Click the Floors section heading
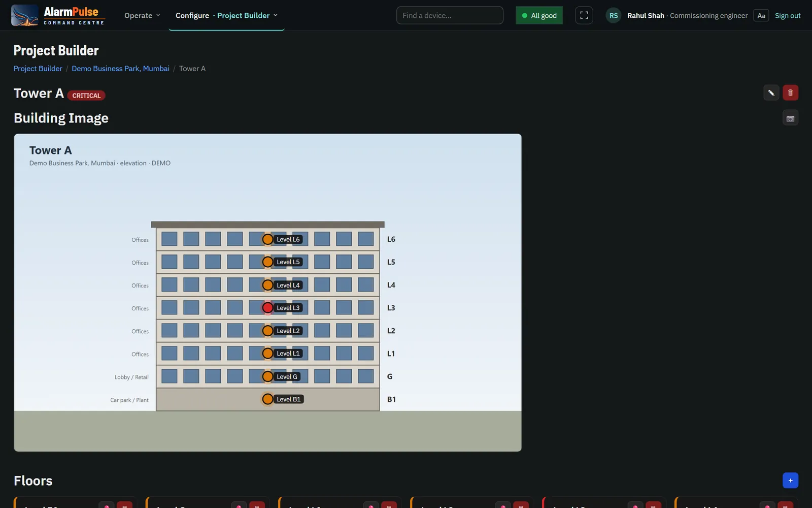The image size is (812, 508). click(33, 481)
